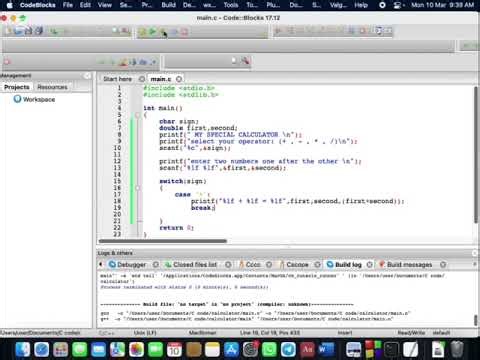
Task: Open the Help menu
Action: (361, 5)
